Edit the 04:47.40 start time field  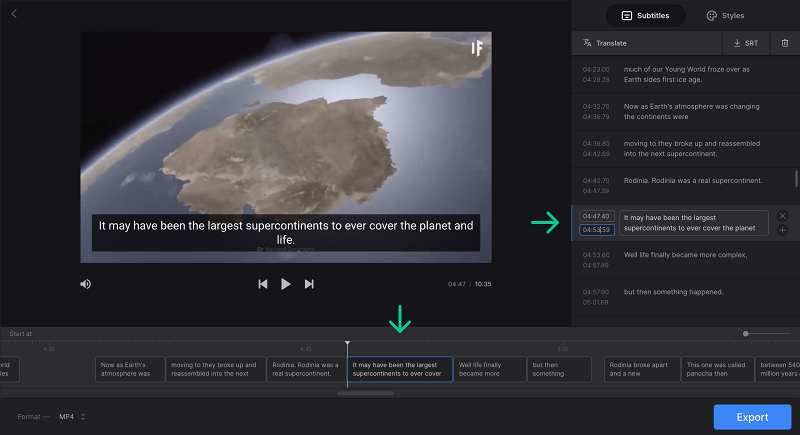596,216
